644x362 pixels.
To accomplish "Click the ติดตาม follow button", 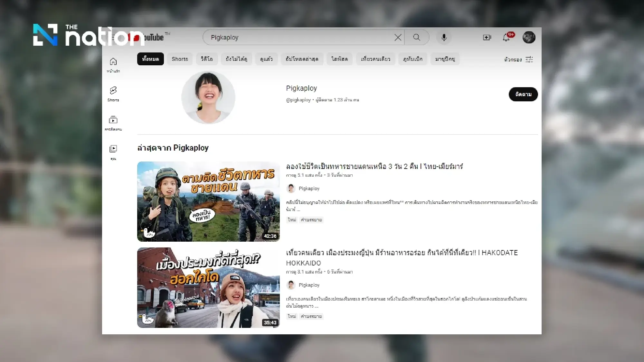I will click(x=523, y=94).
